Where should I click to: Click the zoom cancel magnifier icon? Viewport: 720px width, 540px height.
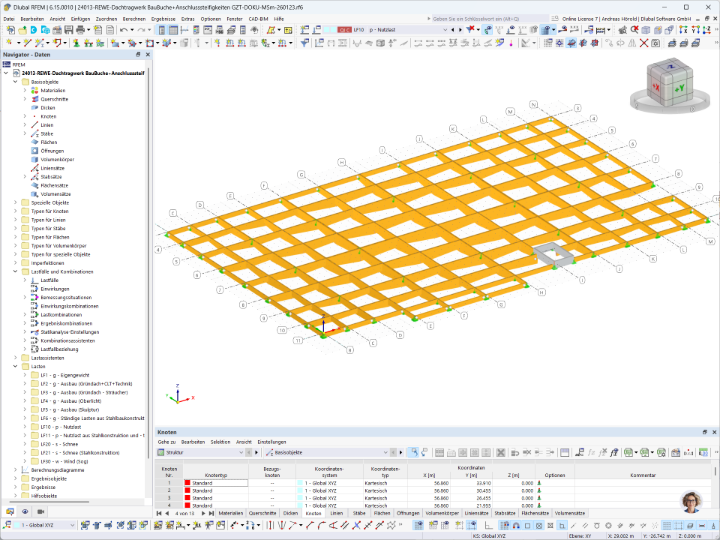point(634,30)
